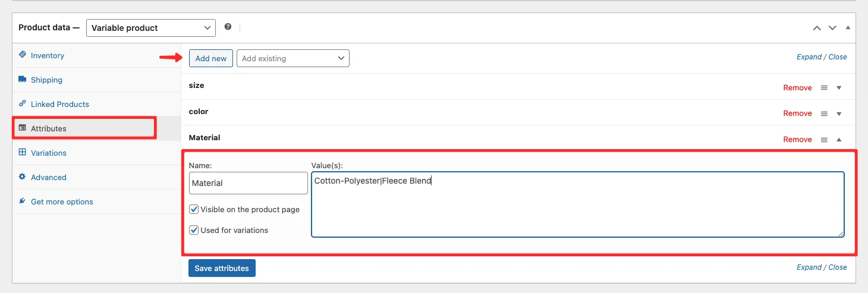Viewport: 868px width, 293px height.
Task: Move Product data panel down arrow
Action: point(832,28)
